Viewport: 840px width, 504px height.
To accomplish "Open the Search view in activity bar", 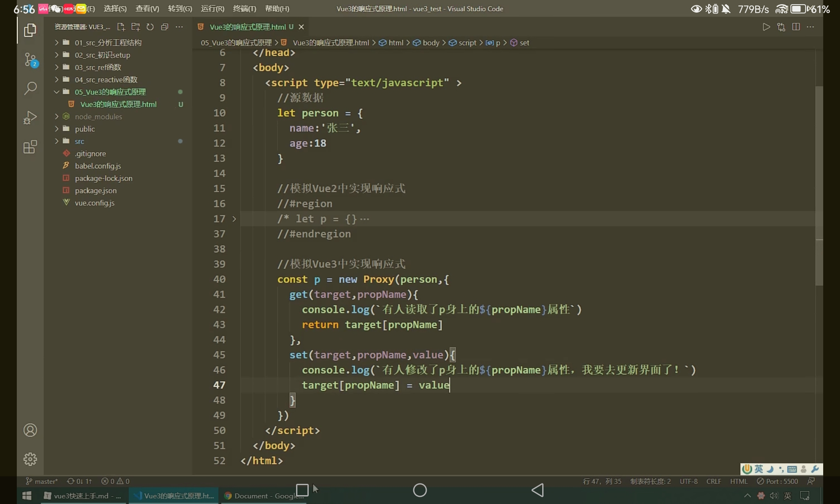I will coord(30,88).
